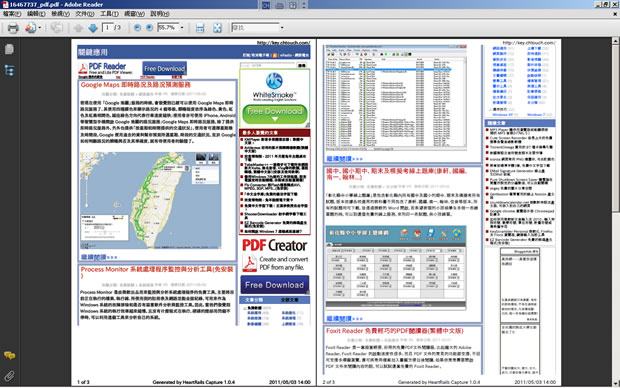Click the http://key.chtouch.com/ URL on page 1

(x=284, y=43)
